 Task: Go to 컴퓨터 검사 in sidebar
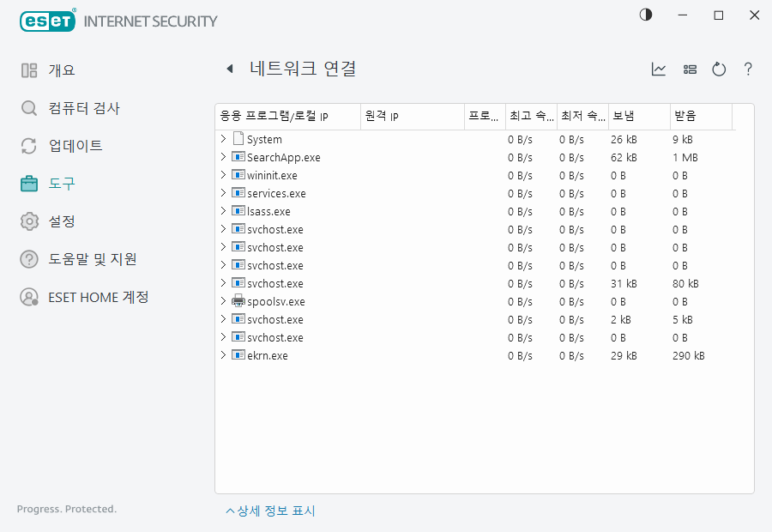(x=83, y=108)
